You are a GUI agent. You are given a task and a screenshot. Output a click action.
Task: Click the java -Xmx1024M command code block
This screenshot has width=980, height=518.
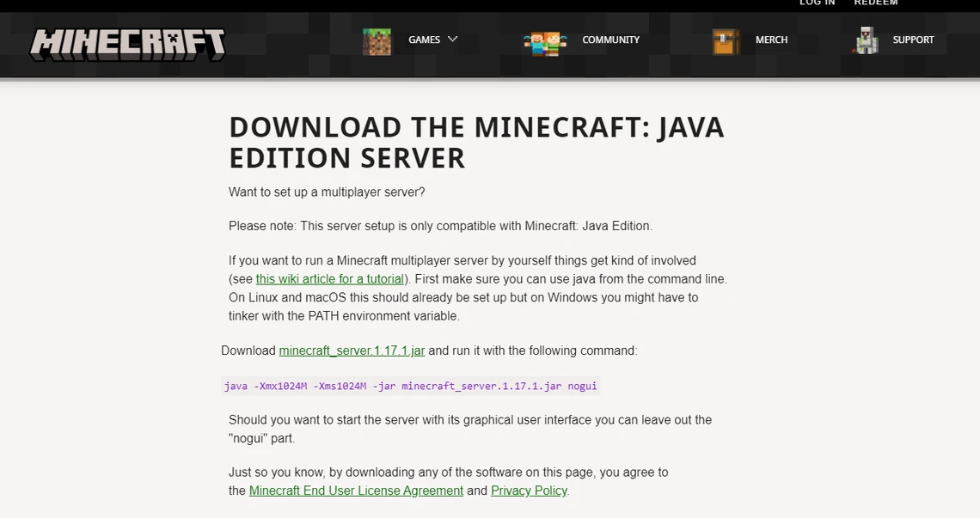click(x=411, y=386)
